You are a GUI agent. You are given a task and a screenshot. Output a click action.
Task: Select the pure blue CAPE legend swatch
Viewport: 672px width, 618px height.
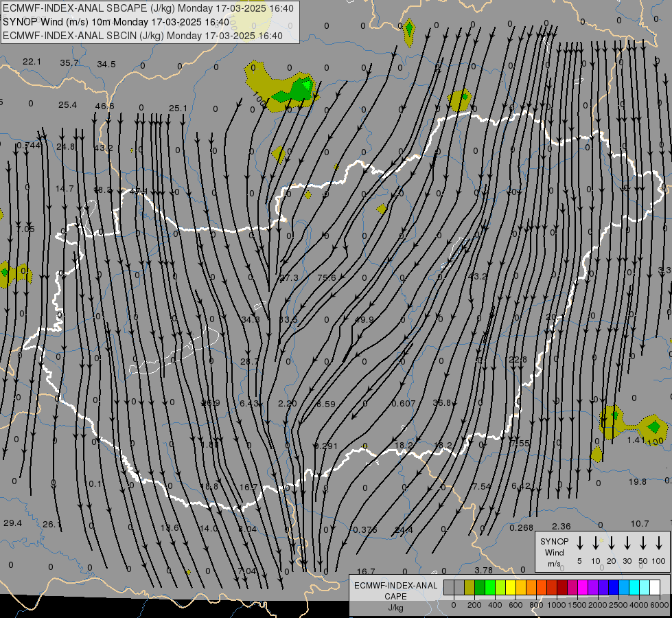point(614,588)
